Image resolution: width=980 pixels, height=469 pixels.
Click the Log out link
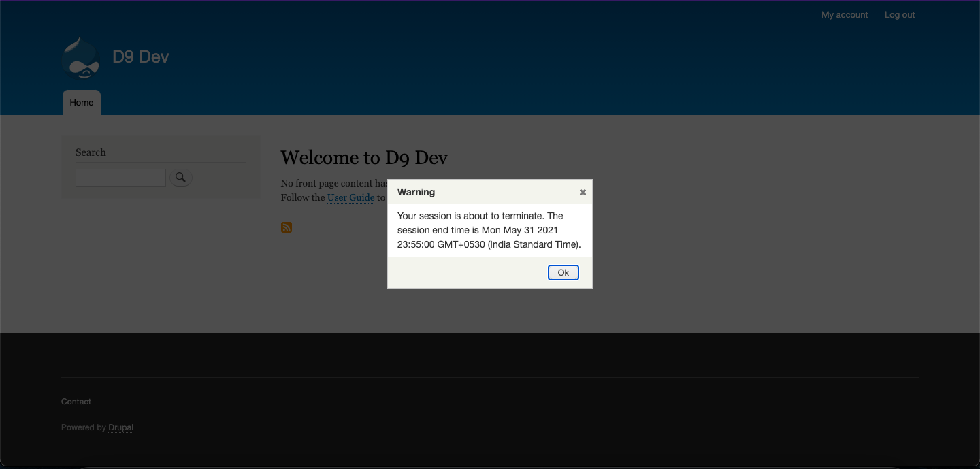[900, 15]
